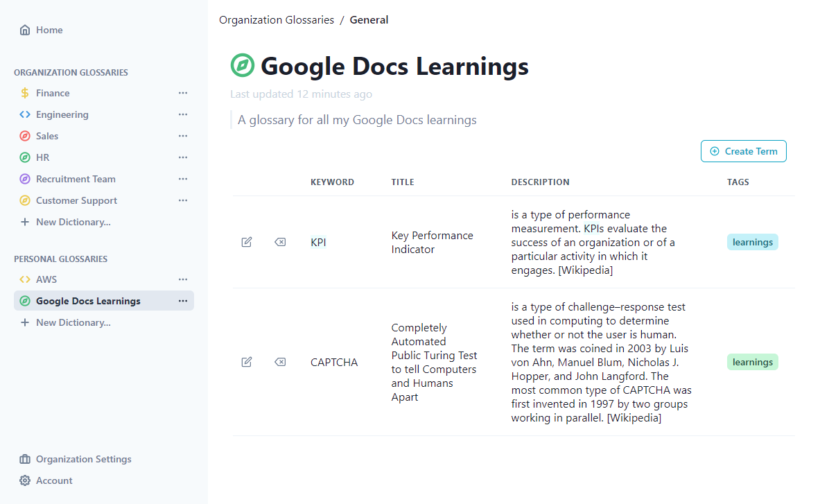Delete the CAPTCHA term
This screenshot has width=820, height=504.
[x=280, y=362]
